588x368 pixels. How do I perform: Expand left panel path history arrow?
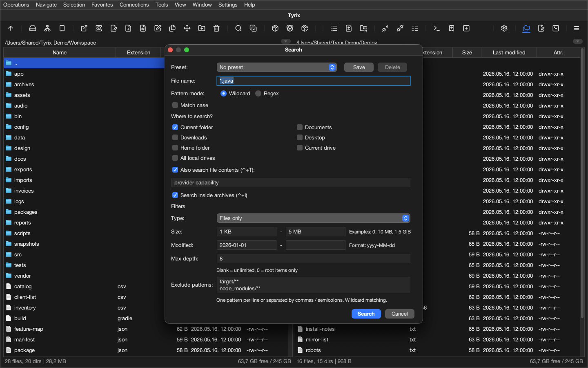coord(286,41)
